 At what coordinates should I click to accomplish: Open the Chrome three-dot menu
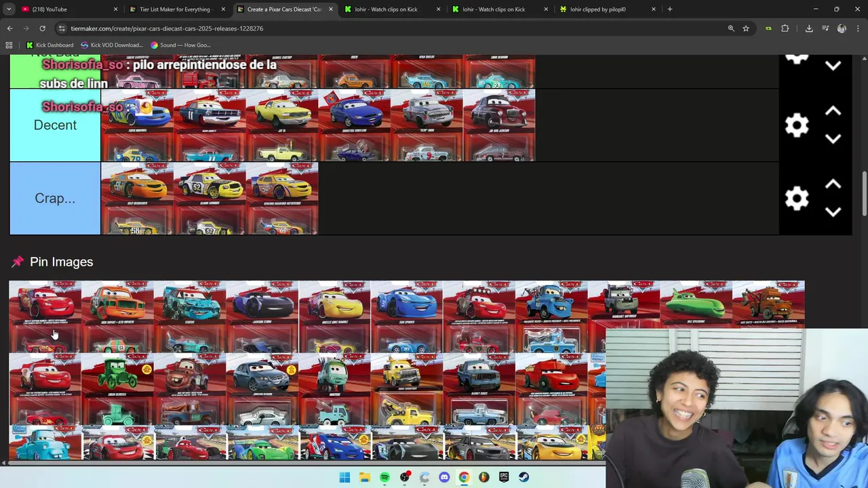click(x=858, y=28)
